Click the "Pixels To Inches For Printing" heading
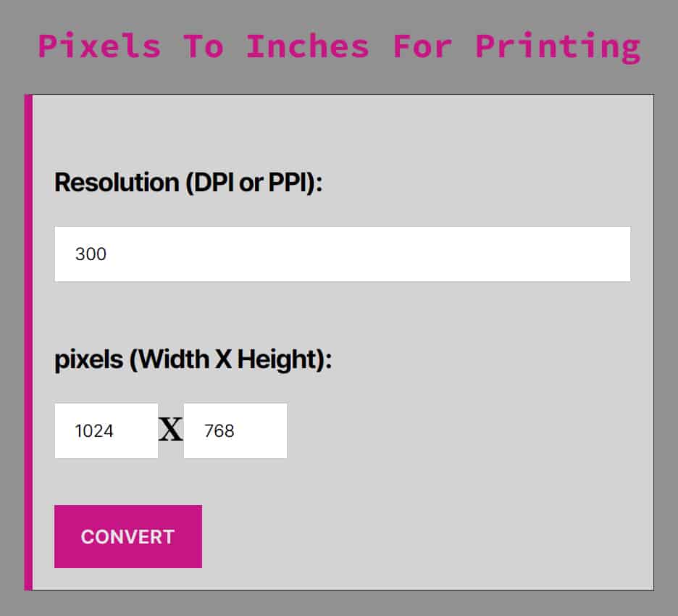 pos(339,46)
